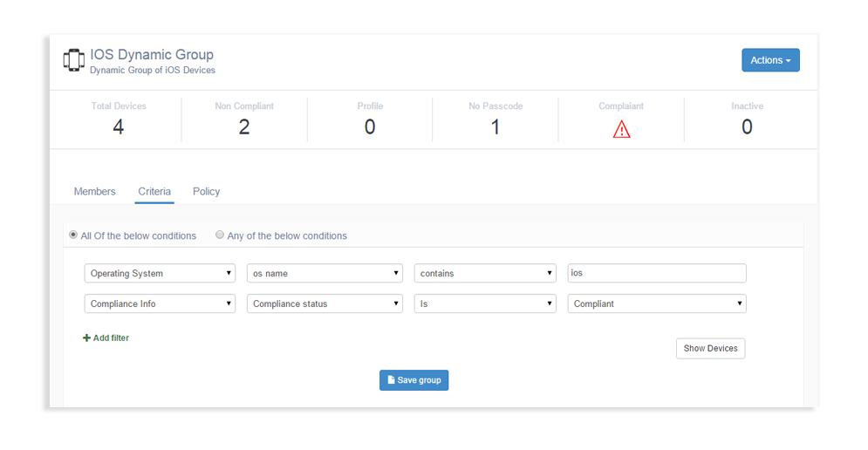Screen dimensions: 868x450
Task: Open the Compliant value dropdown
Action: 657,303
